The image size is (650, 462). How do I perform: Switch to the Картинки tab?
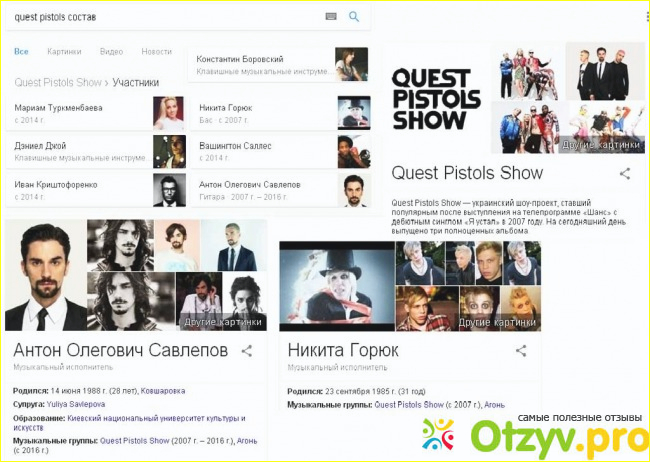point(64,51)
